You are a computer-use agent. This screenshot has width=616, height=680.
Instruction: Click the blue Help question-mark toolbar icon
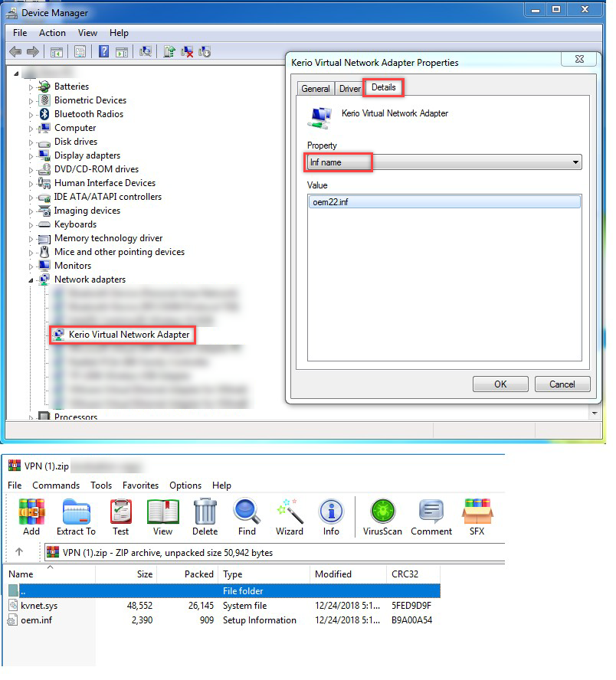103,51
